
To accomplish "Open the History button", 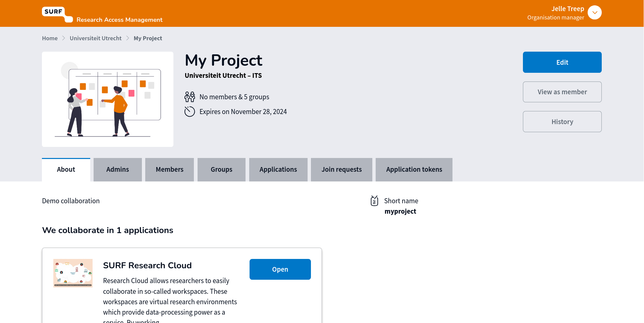I will click(562, 122).
